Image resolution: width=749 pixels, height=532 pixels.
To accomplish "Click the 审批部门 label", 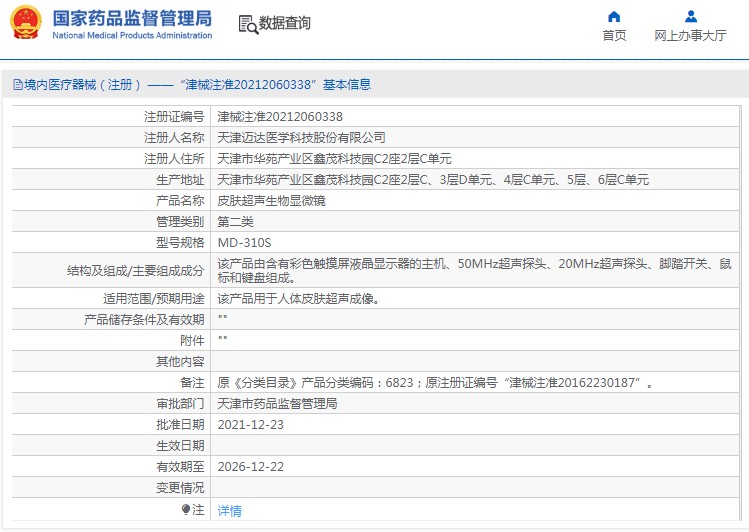I will pyautogui.click(x=180, y=404).
